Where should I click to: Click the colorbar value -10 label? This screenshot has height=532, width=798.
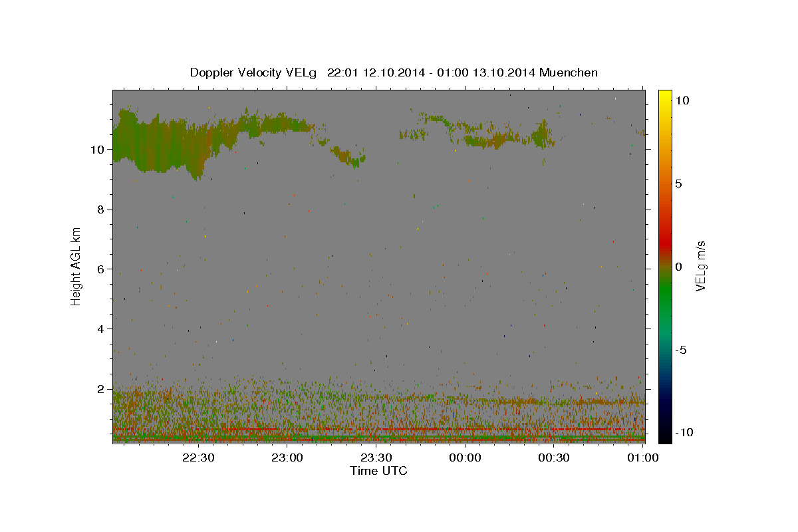(x=684, y=433)
